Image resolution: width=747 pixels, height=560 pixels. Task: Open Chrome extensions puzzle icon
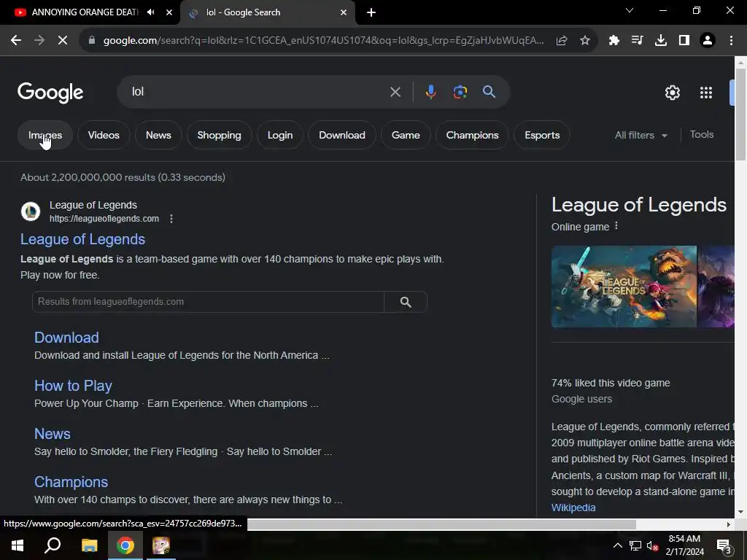coord(614,41)
